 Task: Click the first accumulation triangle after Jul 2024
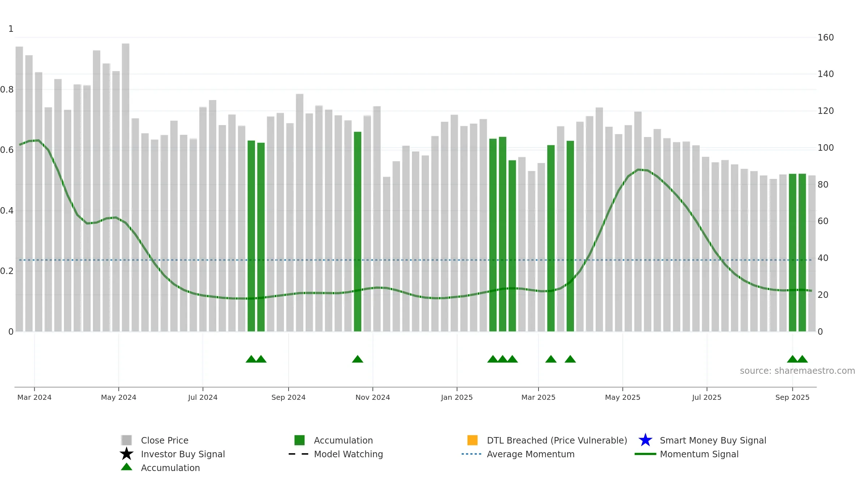[x=251, y=359]
